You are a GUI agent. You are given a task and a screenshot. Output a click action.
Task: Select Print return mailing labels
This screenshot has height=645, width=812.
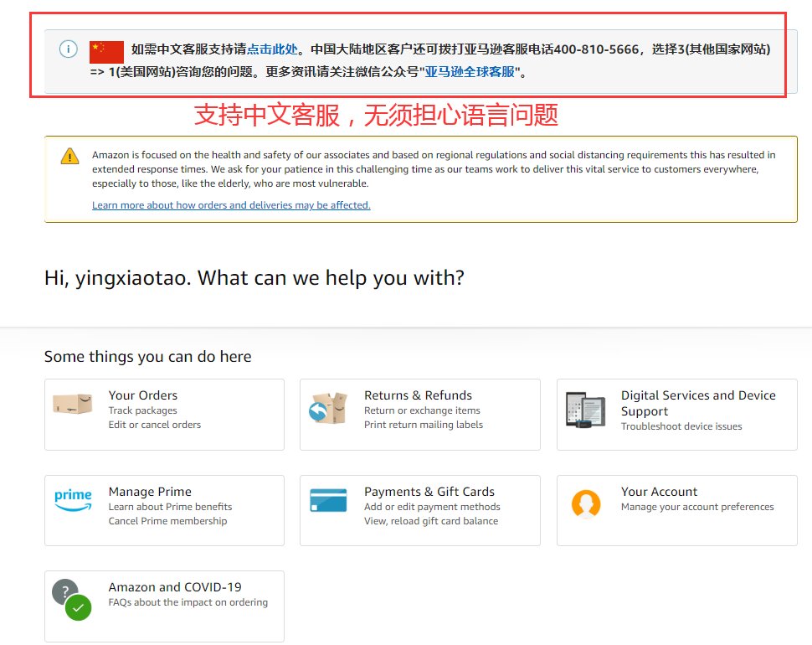click(423, 425)
